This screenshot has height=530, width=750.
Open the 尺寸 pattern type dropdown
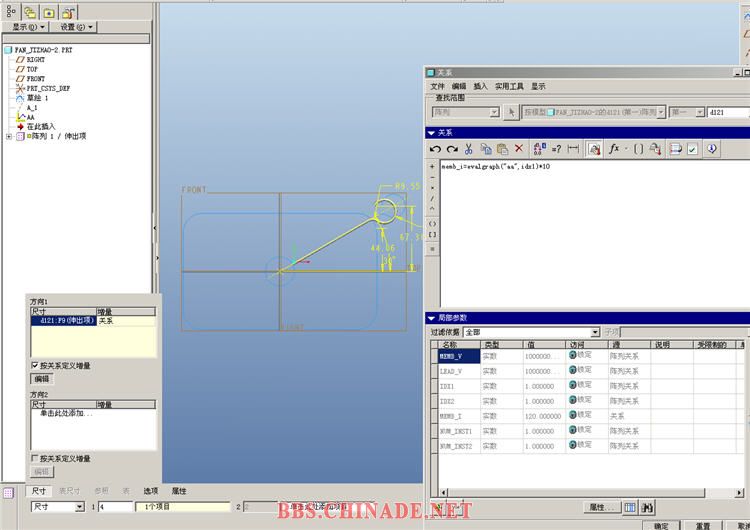pos(80,507)
